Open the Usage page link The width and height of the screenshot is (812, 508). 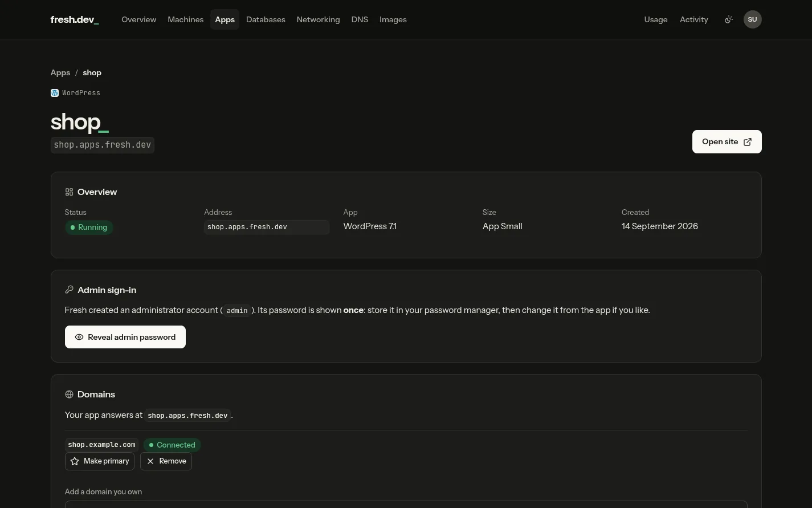pyautogui.click(x=656, y=19)
